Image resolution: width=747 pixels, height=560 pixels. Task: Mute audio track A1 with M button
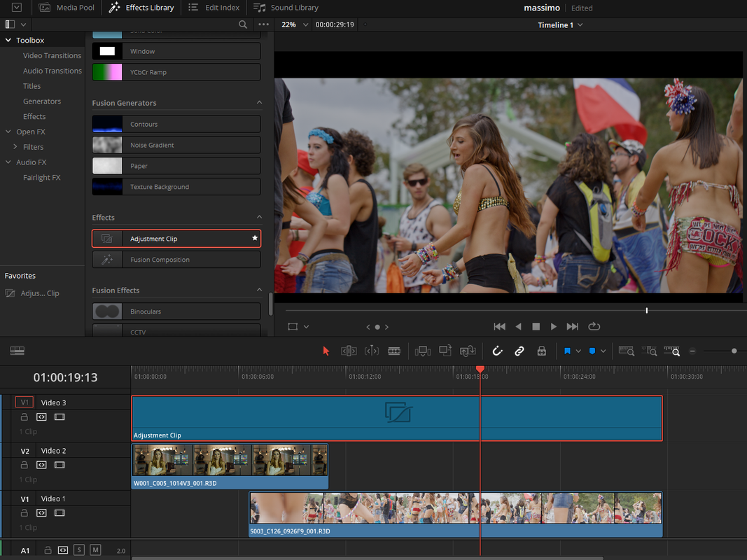pyautogui.click(x=95, y=550)
